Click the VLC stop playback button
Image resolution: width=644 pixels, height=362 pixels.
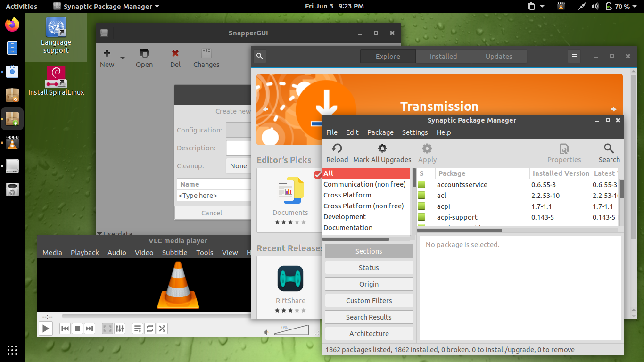click(78, 329)
